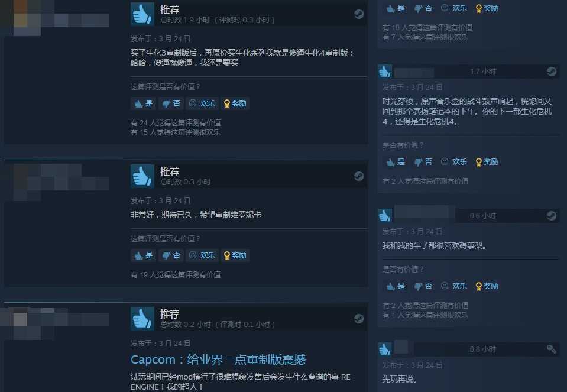Screen dimensions: 567x392
Task: Vote 否 on the 我和我的牛子 review
Action: [x=423, y=286]
